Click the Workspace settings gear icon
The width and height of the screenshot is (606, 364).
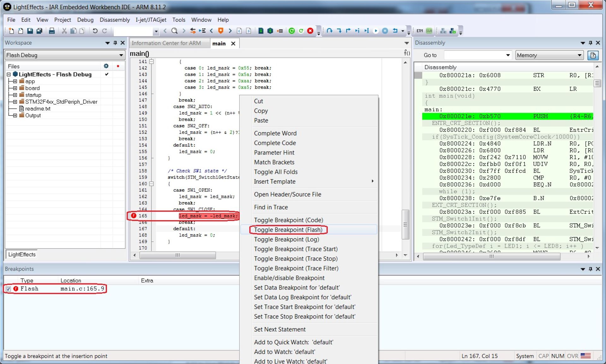[x=106, y=66]
